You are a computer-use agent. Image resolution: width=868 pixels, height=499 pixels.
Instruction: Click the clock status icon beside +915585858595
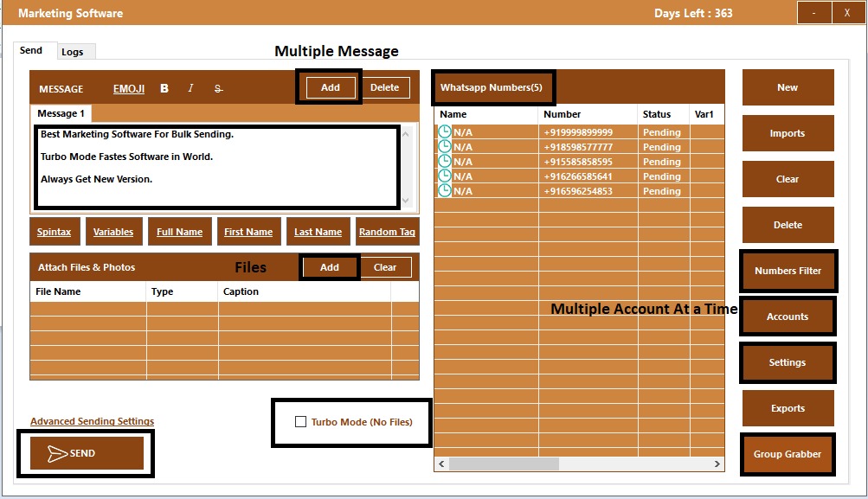444,162
